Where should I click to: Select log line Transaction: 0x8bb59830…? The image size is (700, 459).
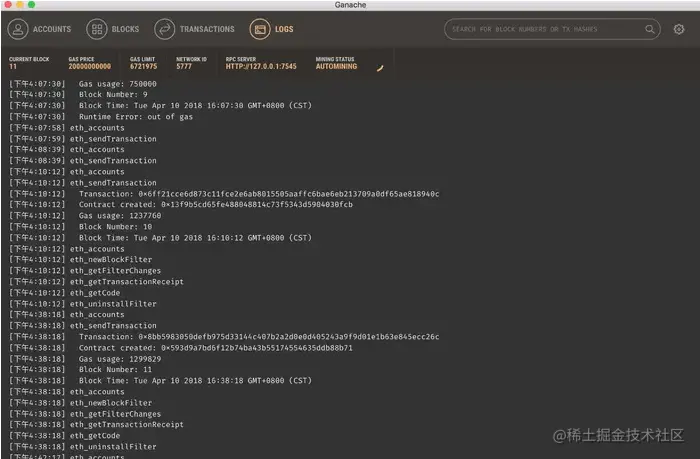click(224, 337)
